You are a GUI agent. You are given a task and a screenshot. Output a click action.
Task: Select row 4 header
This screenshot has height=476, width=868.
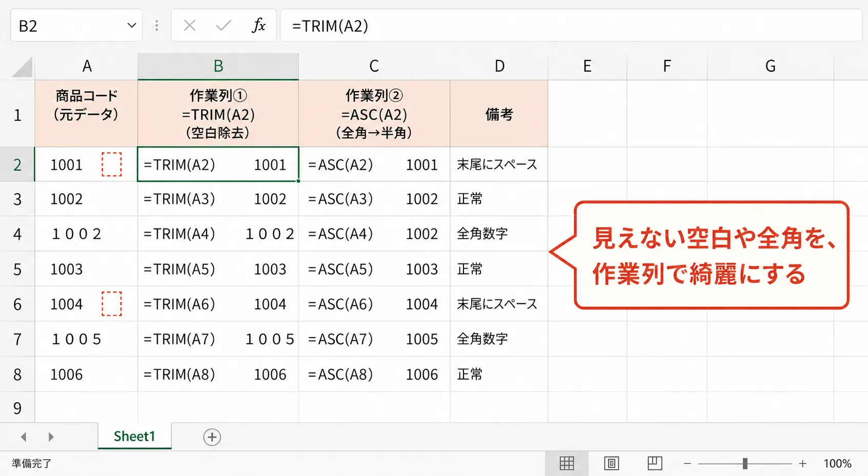click(17, 234)
